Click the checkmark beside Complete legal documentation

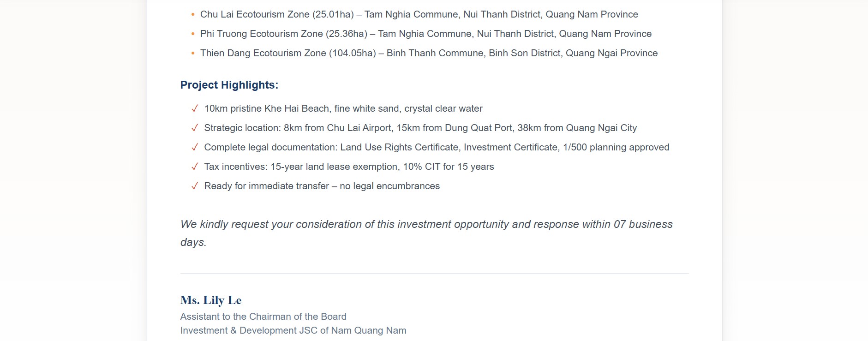click(195, 147)
